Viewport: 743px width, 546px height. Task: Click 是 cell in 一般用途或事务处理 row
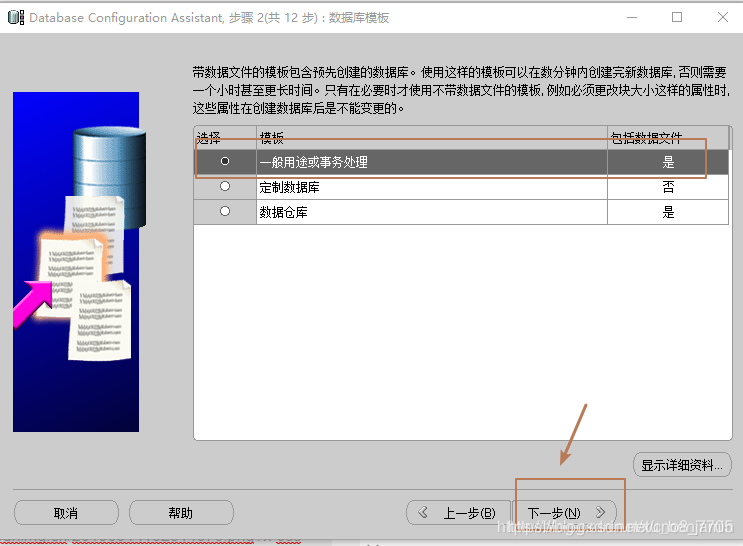pyautogui.click(x=668, y=162)
